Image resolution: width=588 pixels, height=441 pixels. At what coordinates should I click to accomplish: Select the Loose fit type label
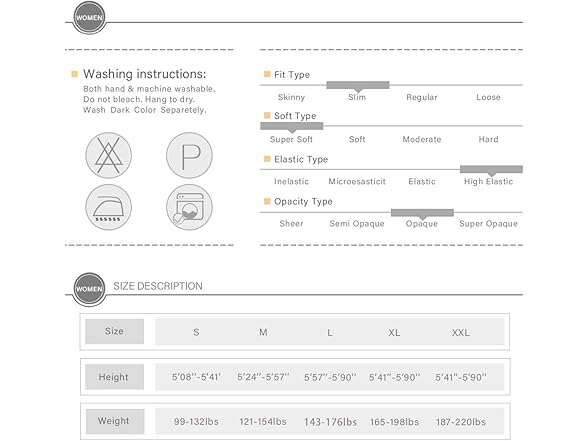[x=488, y=97]
